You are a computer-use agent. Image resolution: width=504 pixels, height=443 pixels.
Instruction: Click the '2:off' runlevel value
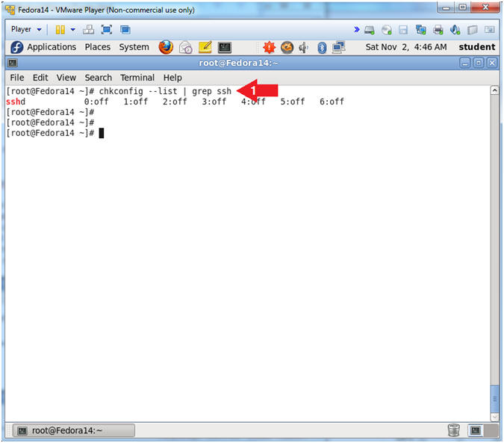(x=175, y=102)
